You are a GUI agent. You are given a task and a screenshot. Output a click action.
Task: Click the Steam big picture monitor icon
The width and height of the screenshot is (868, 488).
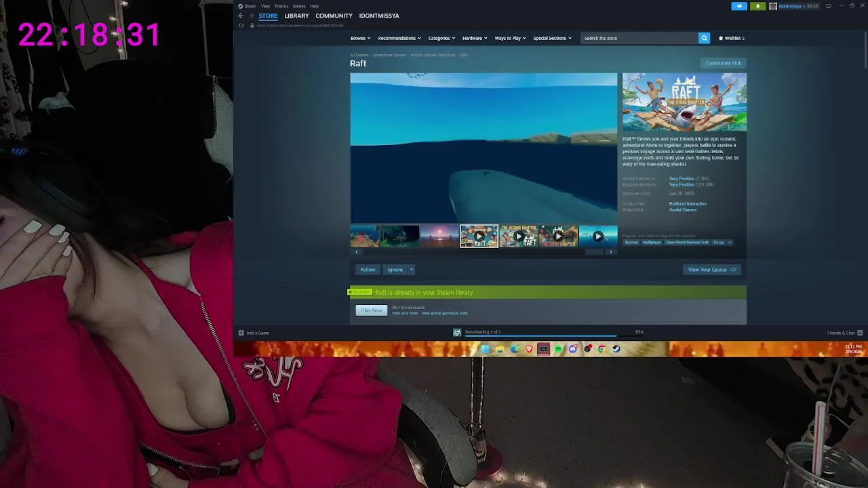pyautogui.click(x=828, y=6)
